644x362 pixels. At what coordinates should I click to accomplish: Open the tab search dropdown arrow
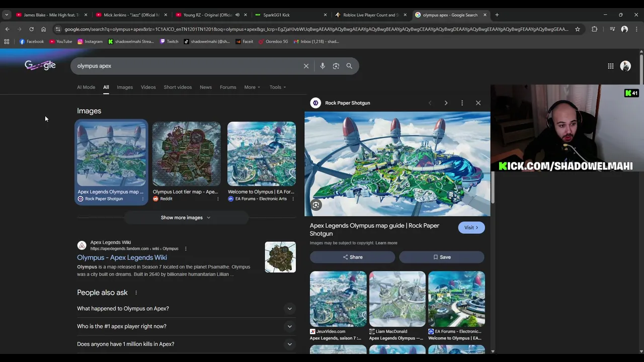click(7, 15)
